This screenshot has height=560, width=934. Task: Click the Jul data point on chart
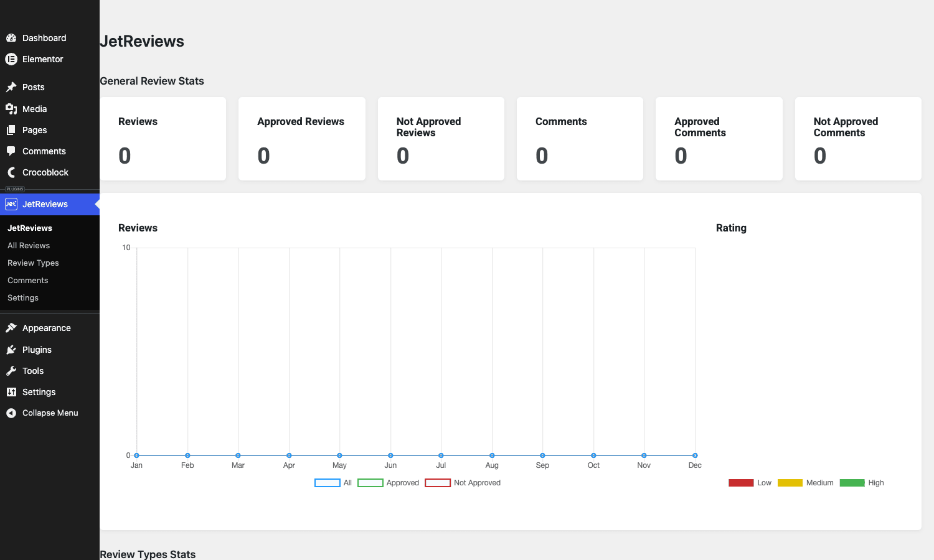pyautogui.click(x=441, y=455)
